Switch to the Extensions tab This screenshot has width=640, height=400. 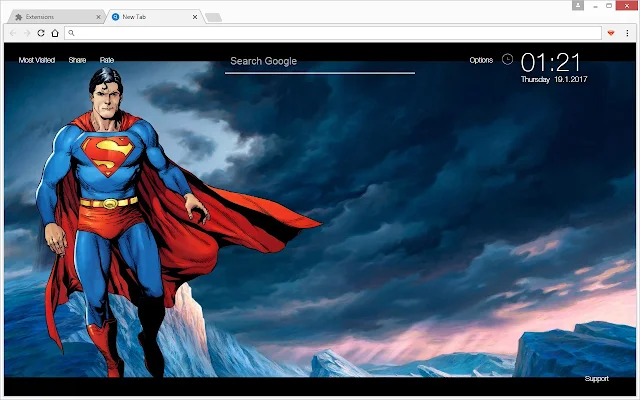click(55, 17)
